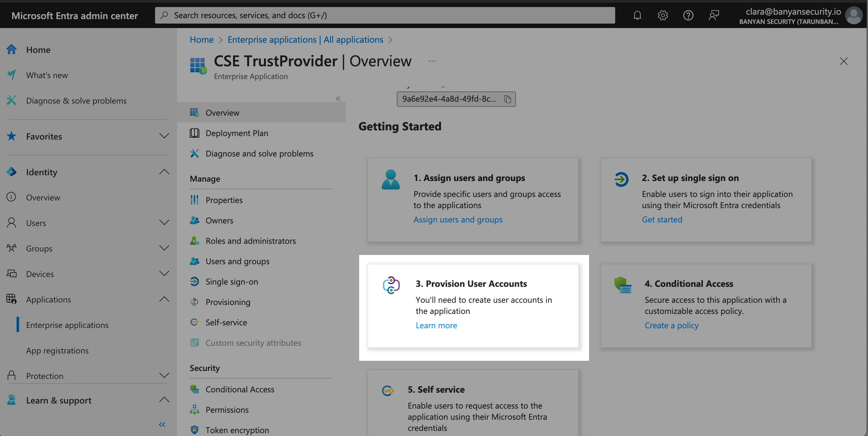
Task: Expand the Users section chevron
Action: pyautogui.click(x=164, y=222)
